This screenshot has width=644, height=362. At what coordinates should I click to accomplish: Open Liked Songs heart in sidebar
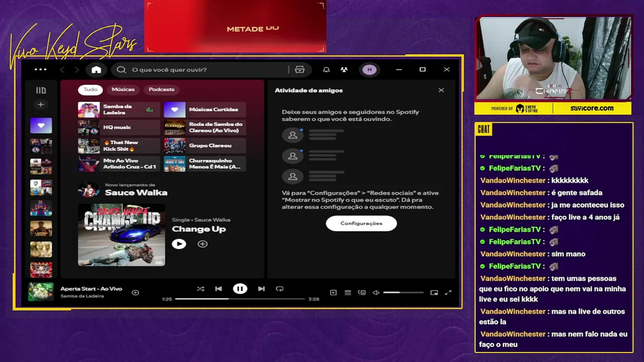(x=41, y=126)
